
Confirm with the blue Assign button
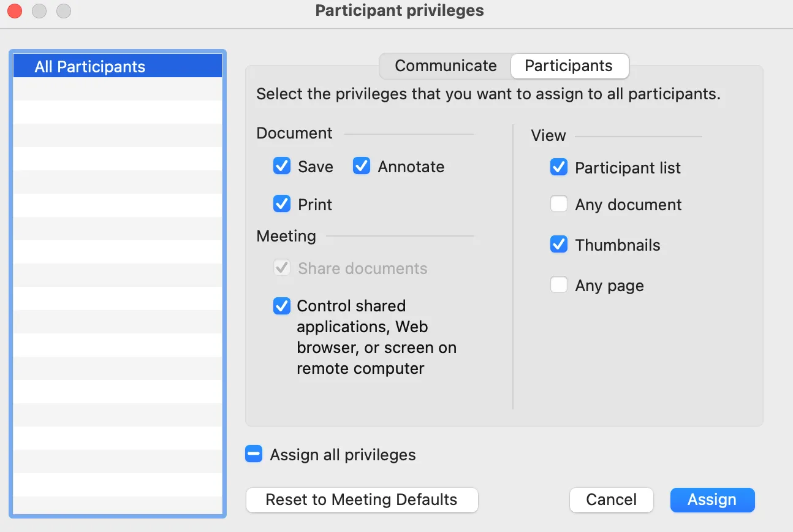click(712, 500)
